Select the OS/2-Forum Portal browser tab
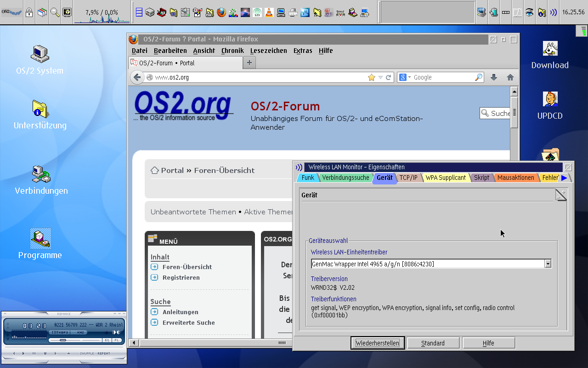This screenshot has width=588, height=368. point(185,63)
